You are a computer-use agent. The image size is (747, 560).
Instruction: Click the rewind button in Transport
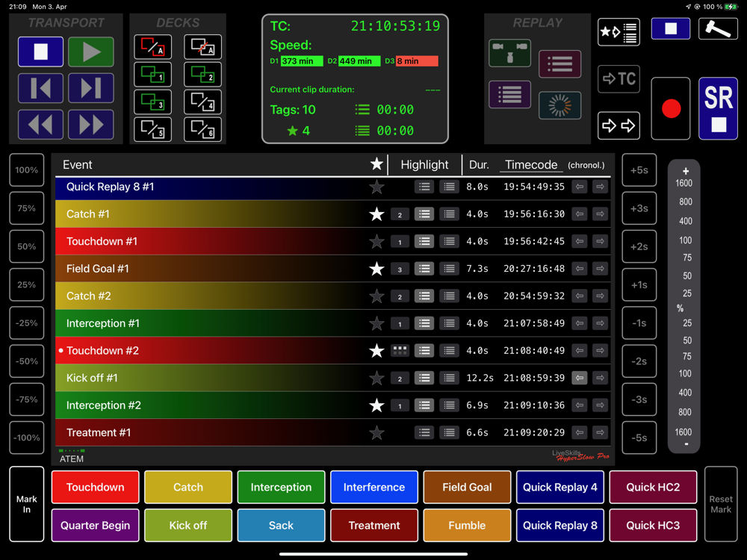click(40, 124)
